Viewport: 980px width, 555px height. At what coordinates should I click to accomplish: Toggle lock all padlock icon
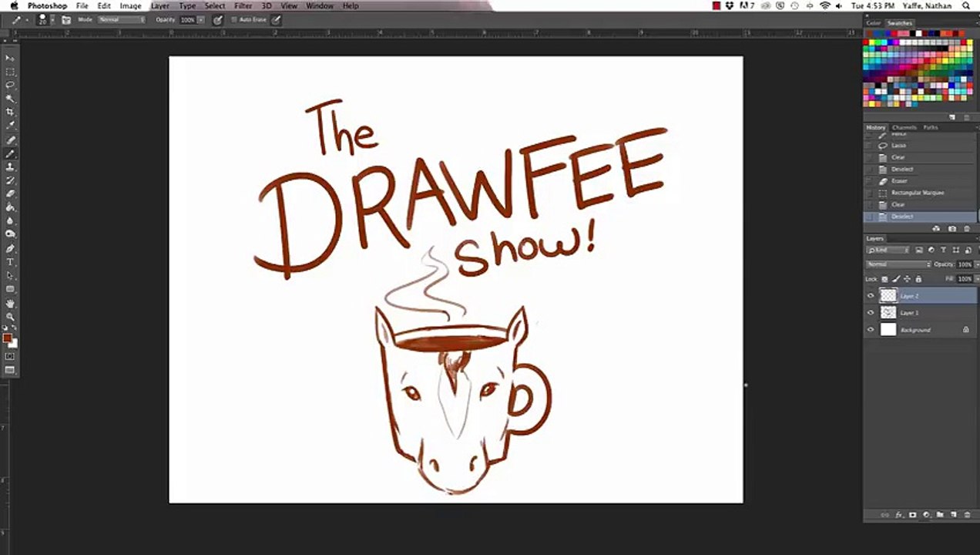pyautogui.click(x=918, y=279)
